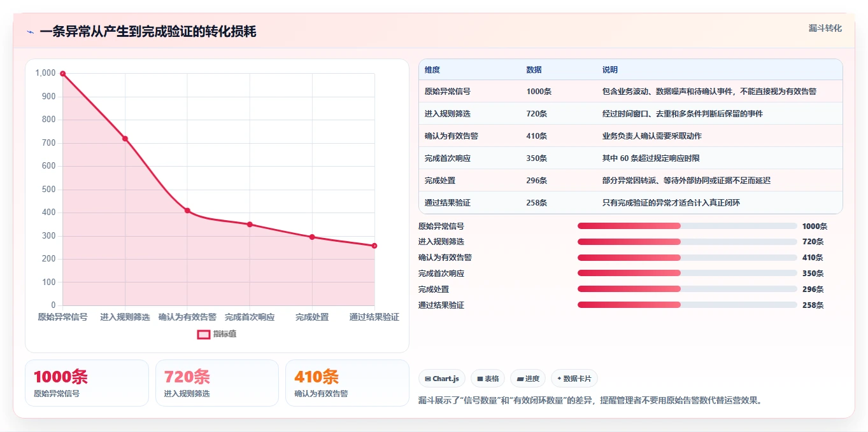The image size is (868, 432).
Task: Click the page title '一条异常从产生到完成验证的转化损耗'
Action: pos(148,31)
